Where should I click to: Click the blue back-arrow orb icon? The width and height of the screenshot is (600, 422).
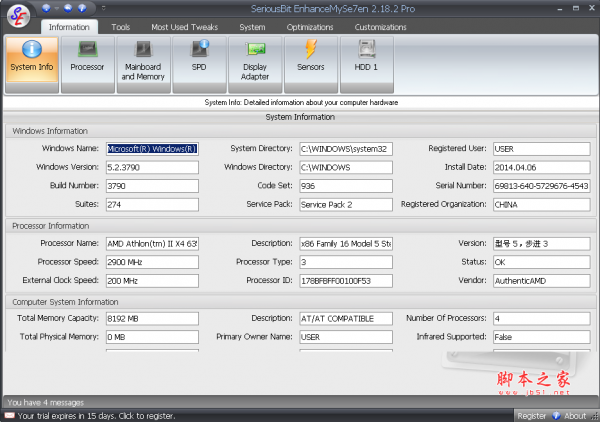point(68,8)
